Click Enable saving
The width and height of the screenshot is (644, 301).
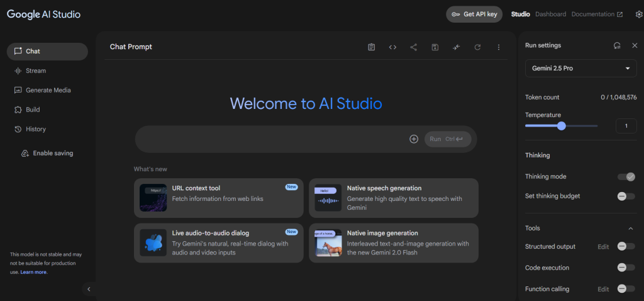tap(47, 154)
